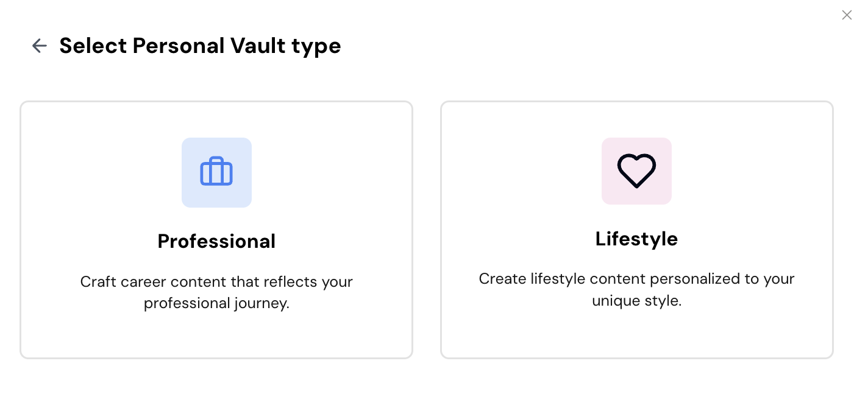Click the blue briefcase icon
Screen dimensions: 868x397
pos(216,172)
